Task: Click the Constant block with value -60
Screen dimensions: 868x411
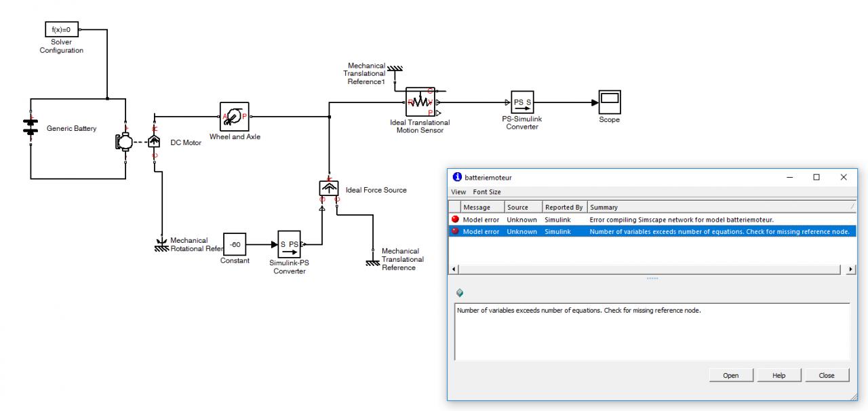Action: tap(235, 244)
